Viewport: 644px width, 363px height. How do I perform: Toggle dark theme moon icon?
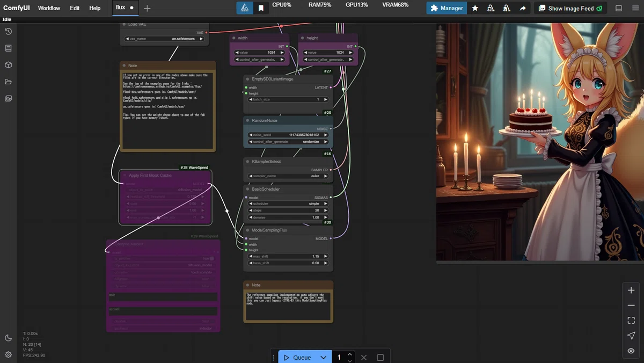(x=8, y=338)
